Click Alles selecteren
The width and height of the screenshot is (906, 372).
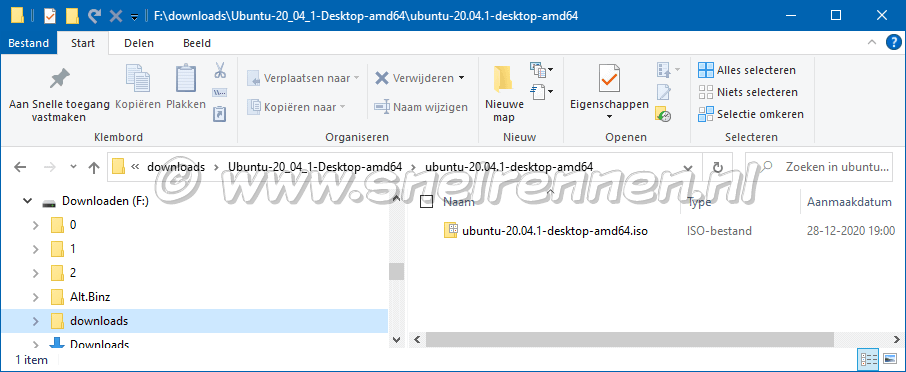pos(747,70)
